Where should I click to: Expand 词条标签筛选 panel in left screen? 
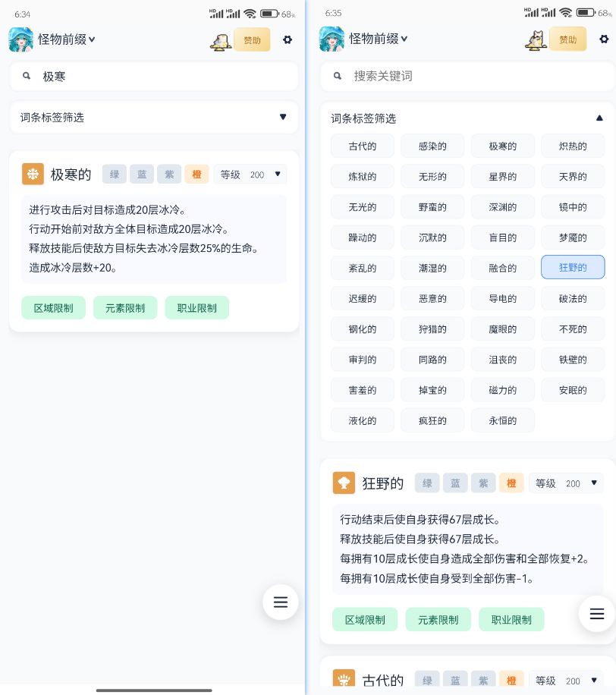(x=154, y=118)
